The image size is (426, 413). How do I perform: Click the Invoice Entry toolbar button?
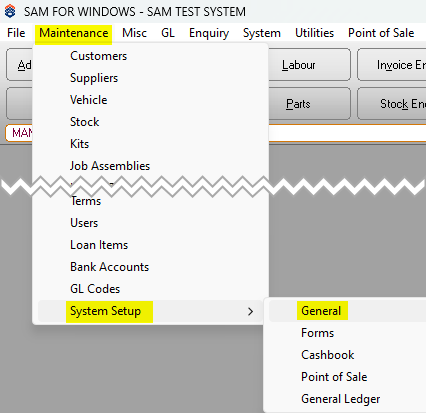392,65
